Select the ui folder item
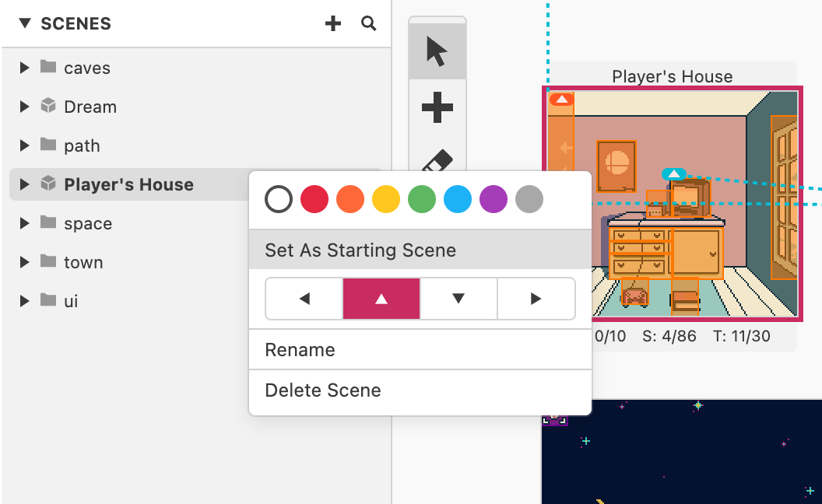The width and height of the screenshot is (822, 504). (x=71, y=301)
